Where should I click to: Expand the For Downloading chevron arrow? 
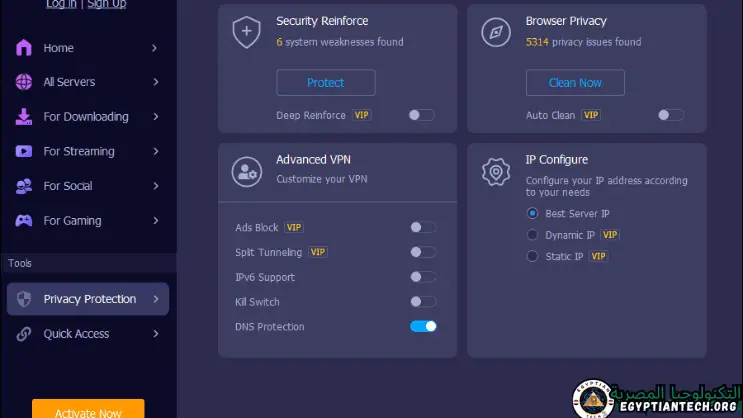pos(156,117)
